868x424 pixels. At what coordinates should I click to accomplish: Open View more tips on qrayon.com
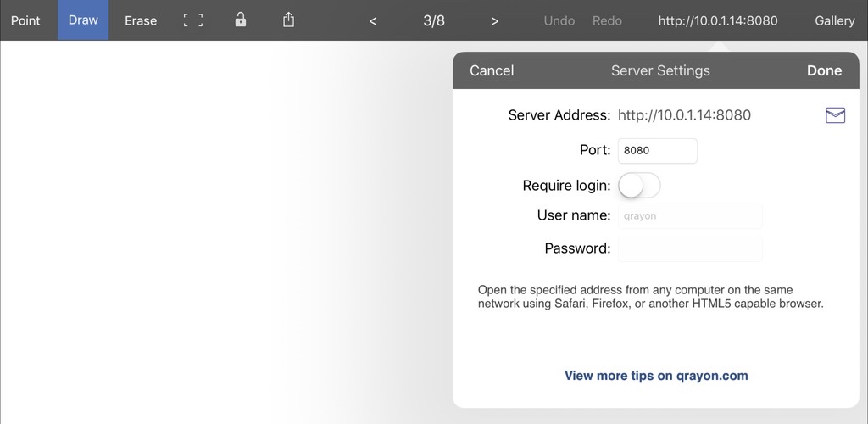656,376
